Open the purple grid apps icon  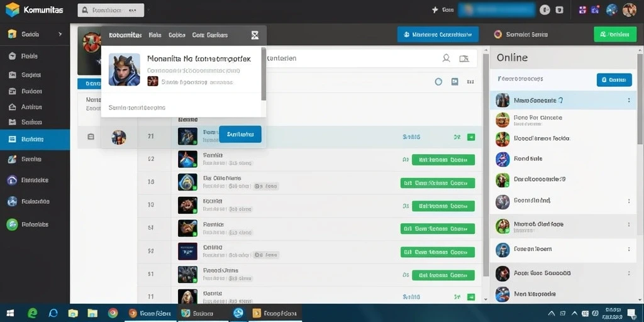[x=582, y=10]
